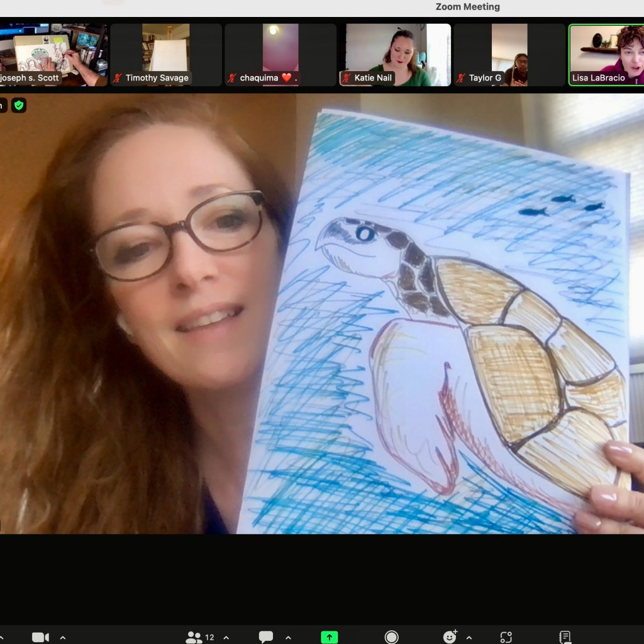Select Lisa LaBracio's highlighted video thumbnail

coord(607,55)
